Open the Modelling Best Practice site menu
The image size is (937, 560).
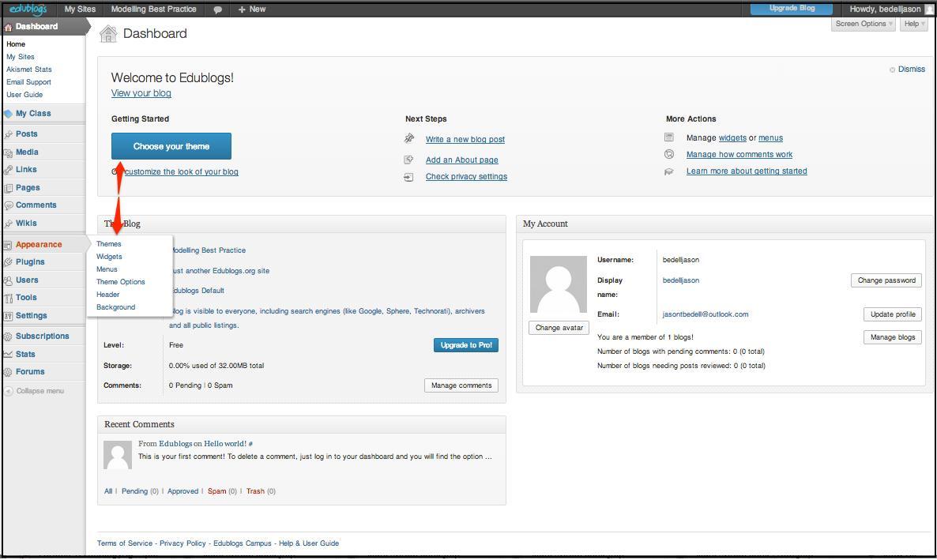(x=153, y=9)
